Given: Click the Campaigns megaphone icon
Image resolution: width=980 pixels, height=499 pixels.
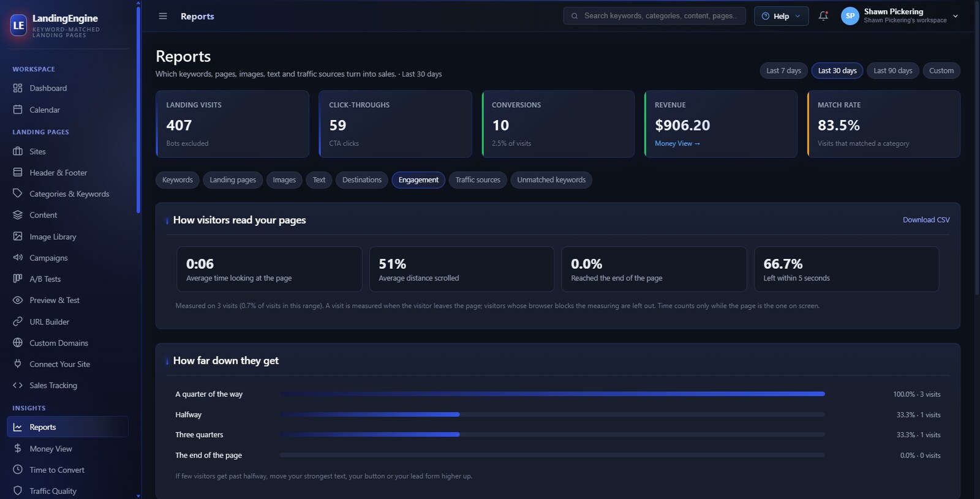Looking at the screenshot, I should click(x=18, y=258).
